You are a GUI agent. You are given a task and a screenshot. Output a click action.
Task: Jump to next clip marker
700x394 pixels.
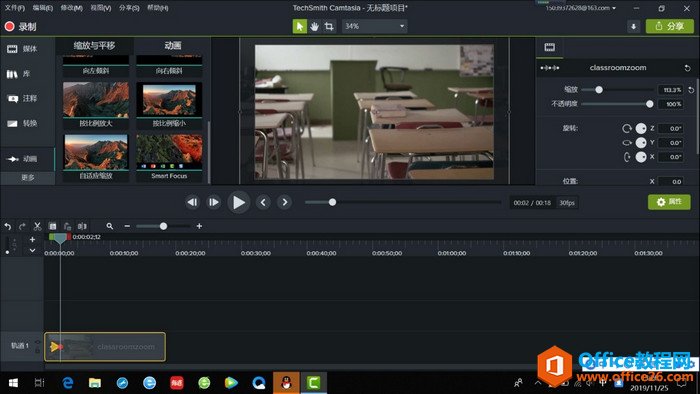[x=285, y=203]
